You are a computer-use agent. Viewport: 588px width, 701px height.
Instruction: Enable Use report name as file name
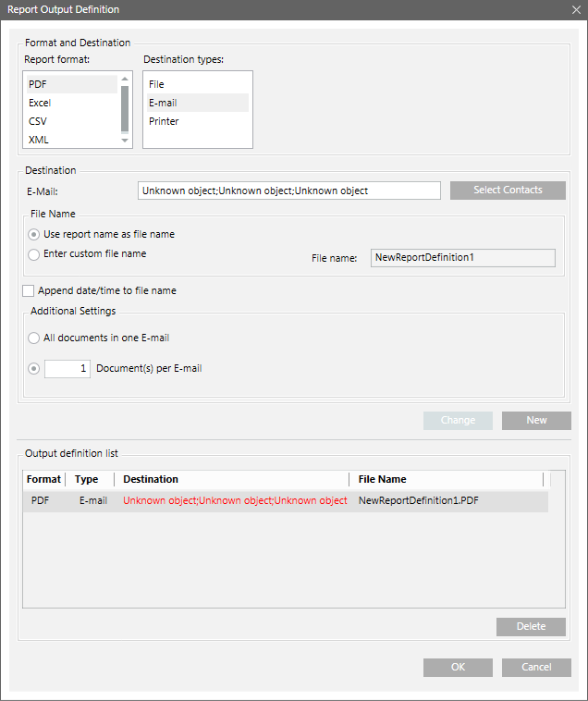(34, 235)
